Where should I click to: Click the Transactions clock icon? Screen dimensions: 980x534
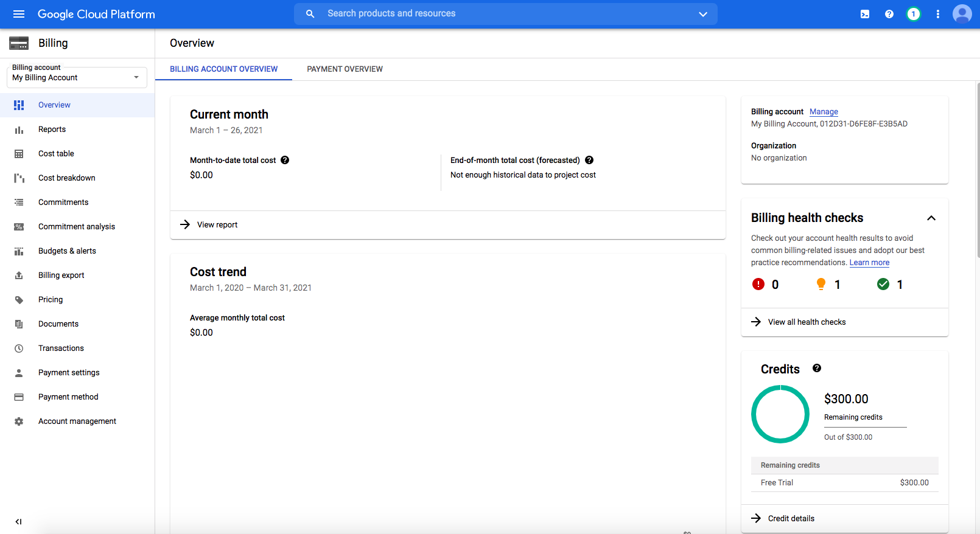19,348
